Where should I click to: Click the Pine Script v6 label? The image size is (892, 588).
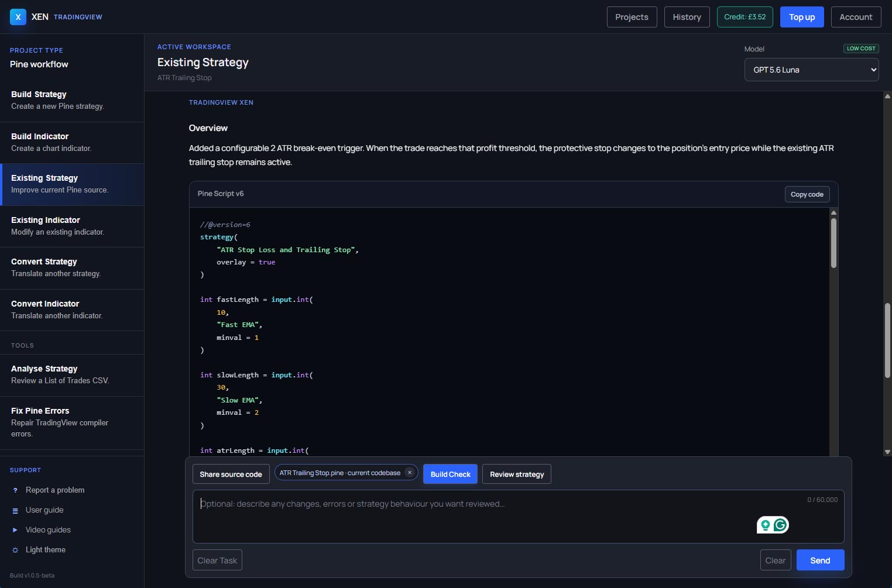pos(221,194)
